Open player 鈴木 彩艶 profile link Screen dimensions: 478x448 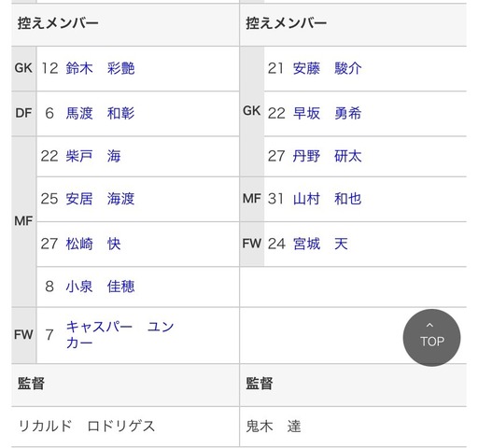coord(100,68)
